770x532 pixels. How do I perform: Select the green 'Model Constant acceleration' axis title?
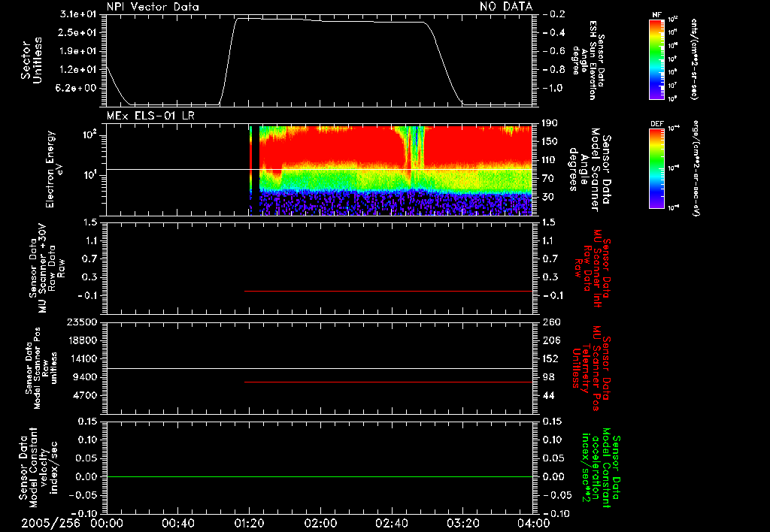click(601, 468)
